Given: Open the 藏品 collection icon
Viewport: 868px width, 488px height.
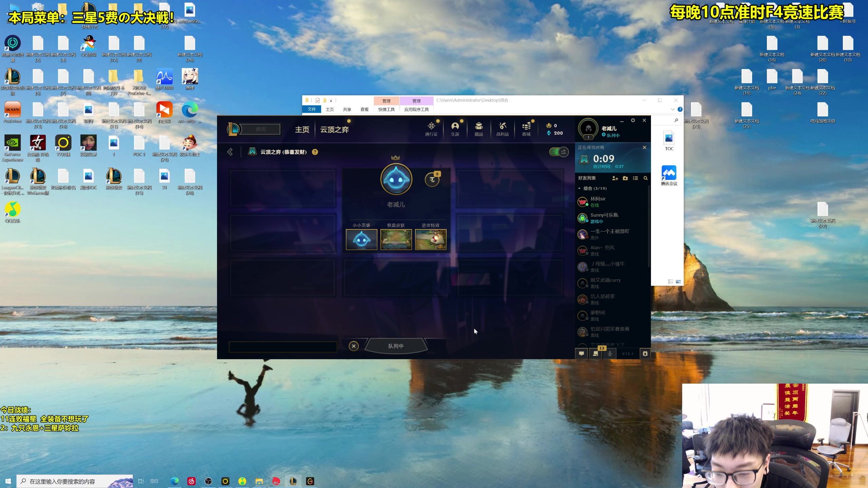Looking at the screenshot, I should (479, 129).
